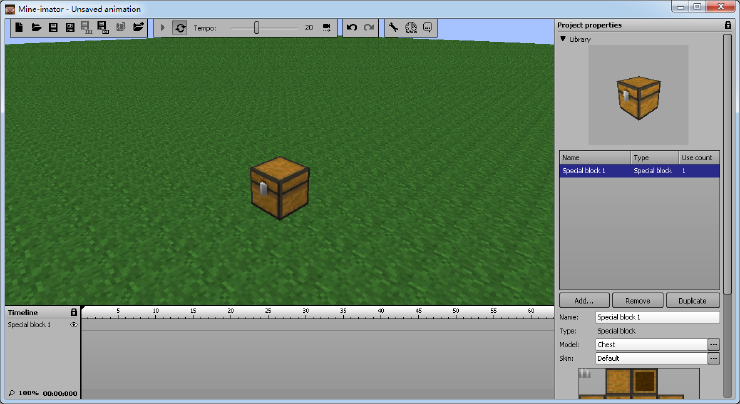740x404 pixels.
Task: Click the Special block value beside the Type label
Action: 616,331
